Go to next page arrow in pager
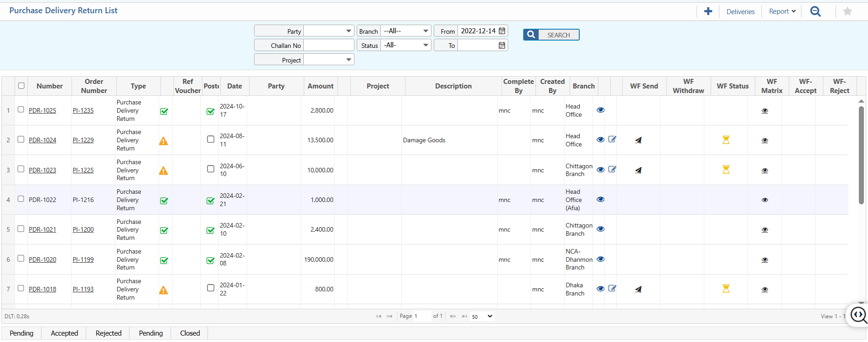The image size is (868, 342). pos(453,316)
